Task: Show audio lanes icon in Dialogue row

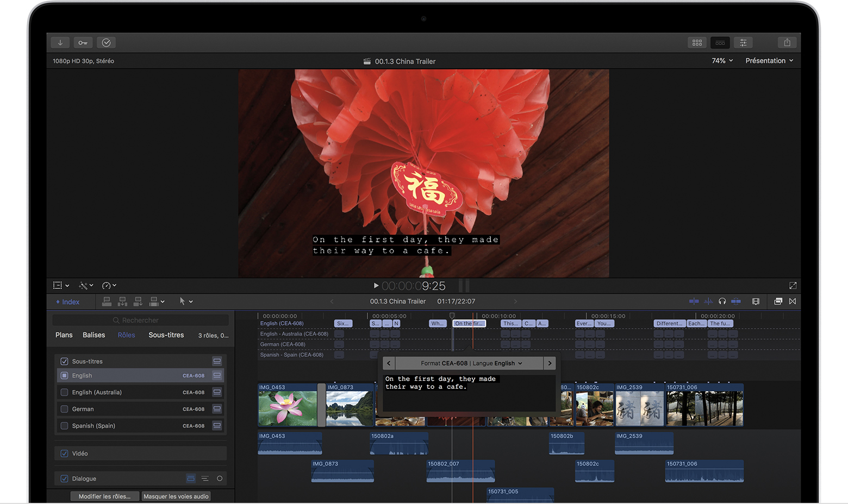Action: [x=191, y=478]
